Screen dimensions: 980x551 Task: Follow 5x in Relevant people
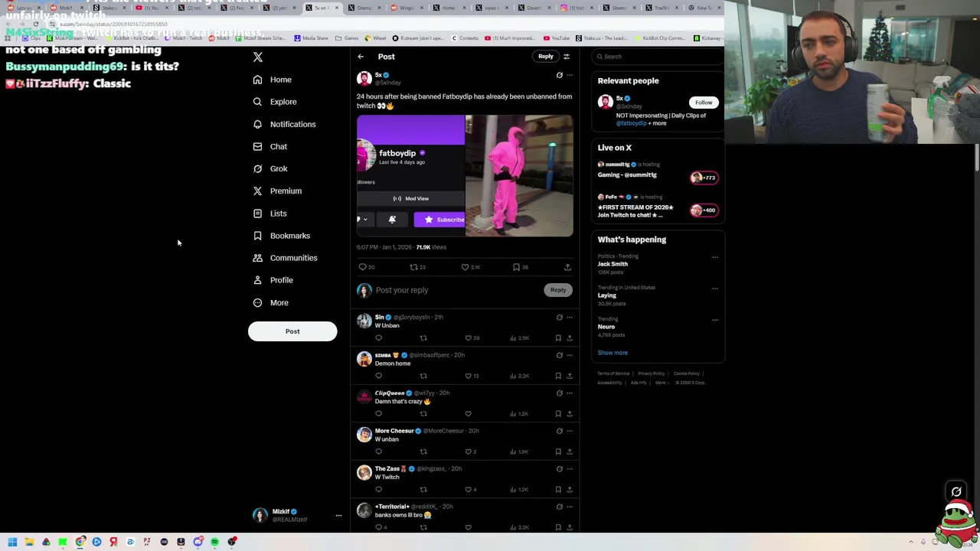[703, 103]
